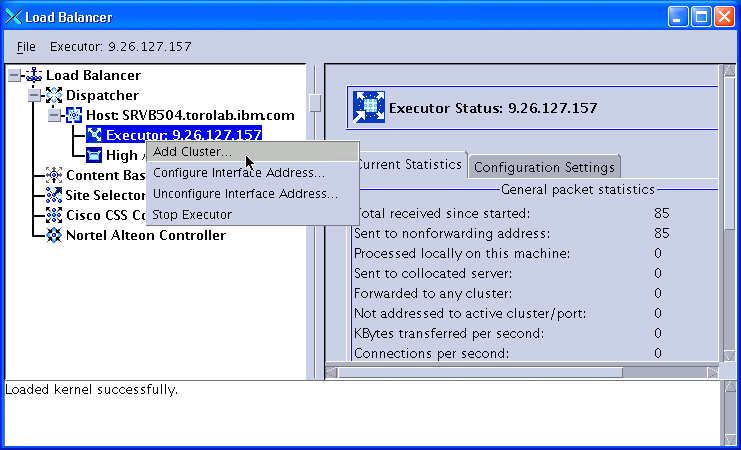This screenshot has height=450, width=741.
Task: Click 'General packet statistics' heading
Action: 578,190
